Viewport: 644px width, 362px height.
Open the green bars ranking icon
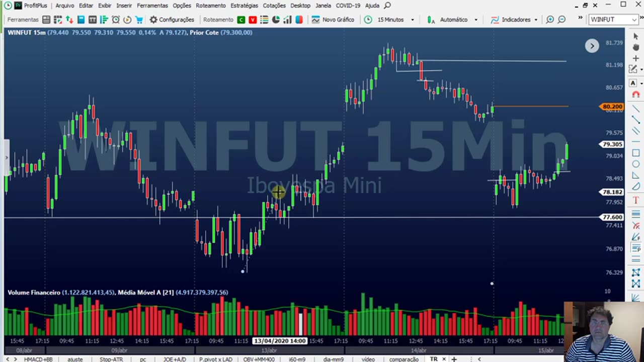tap(104, 20)
